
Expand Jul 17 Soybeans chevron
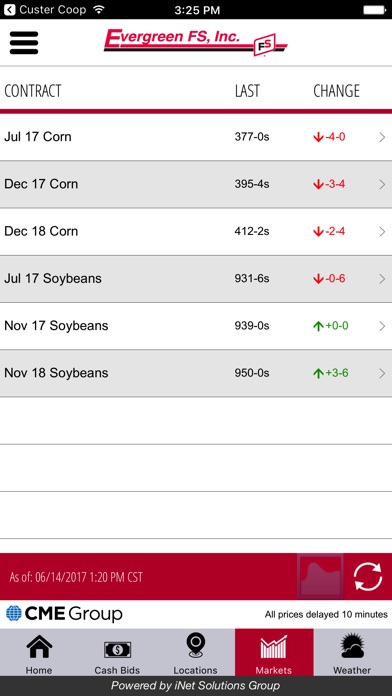point(382,279)
